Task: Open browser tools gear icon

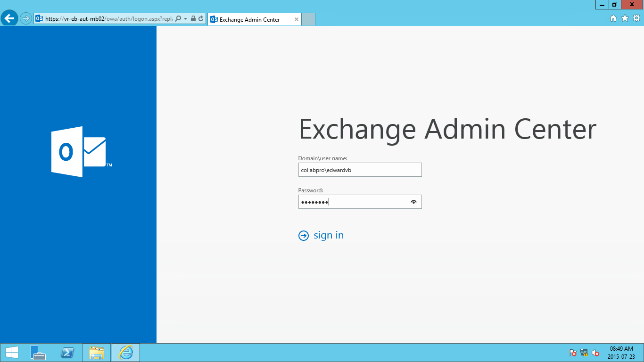Action: click(636, 18)
